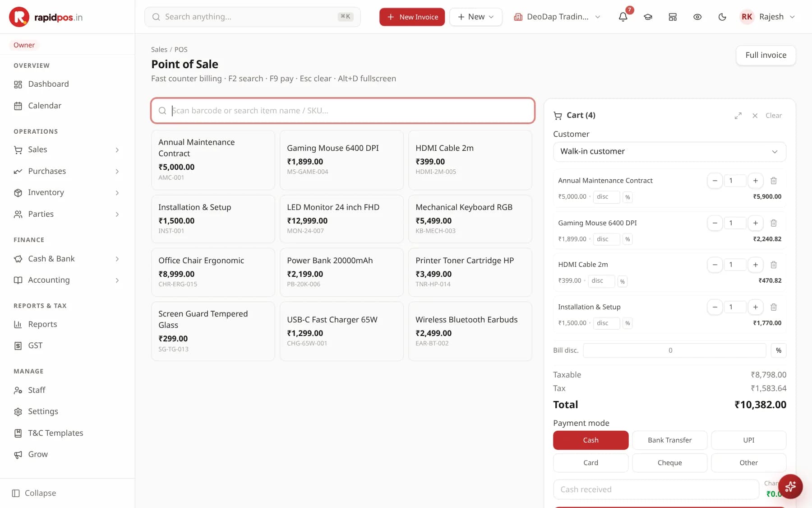Expand the Accounting sidebar section
Viewport: 812px width, 508px height.
[x=67, y=280]
